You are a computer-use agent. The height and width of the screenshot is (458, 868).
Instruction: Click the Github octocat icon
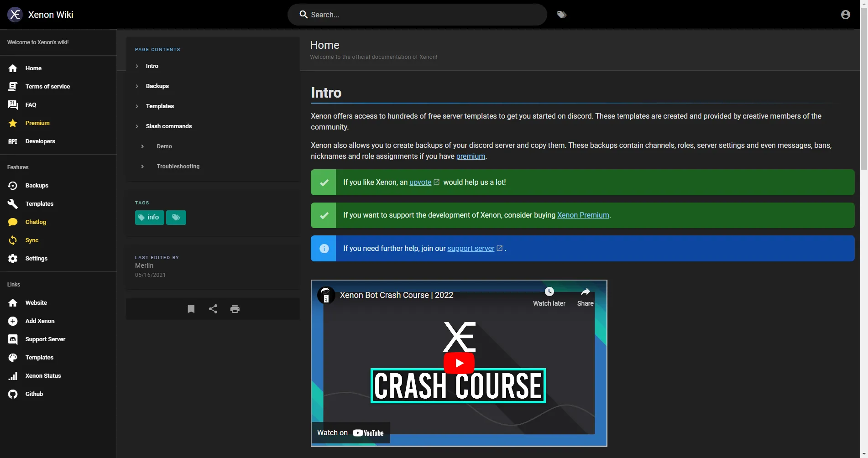(x=13, y=394)
